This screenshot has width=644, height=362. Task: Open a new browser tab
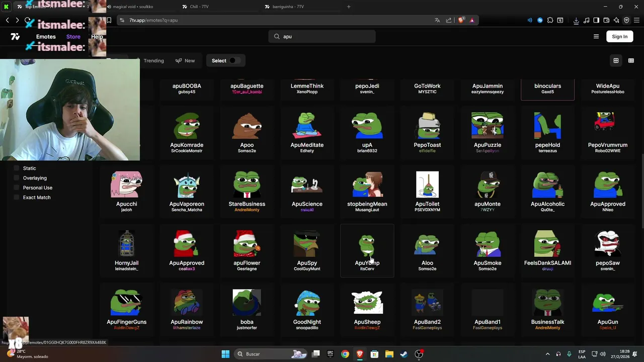click(349, 7)
